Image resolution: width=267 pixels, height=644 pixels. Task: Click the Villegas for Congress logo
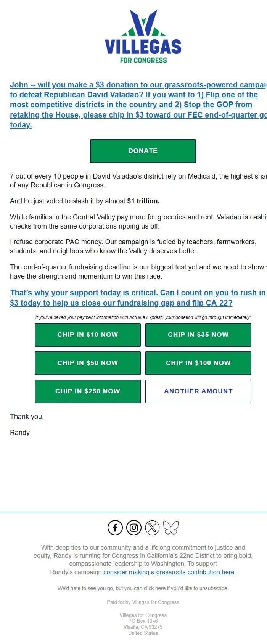click(x=143, y=37)
